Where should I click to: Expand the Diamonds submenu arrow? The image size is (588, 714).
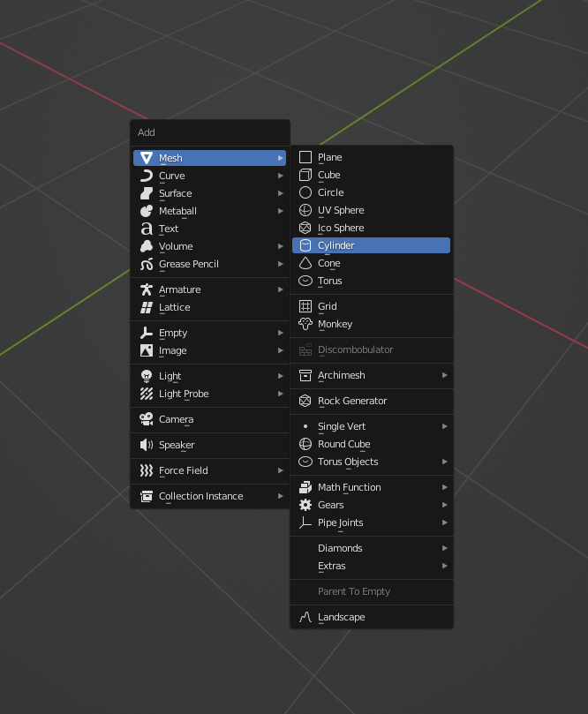[x=444, y=548]
